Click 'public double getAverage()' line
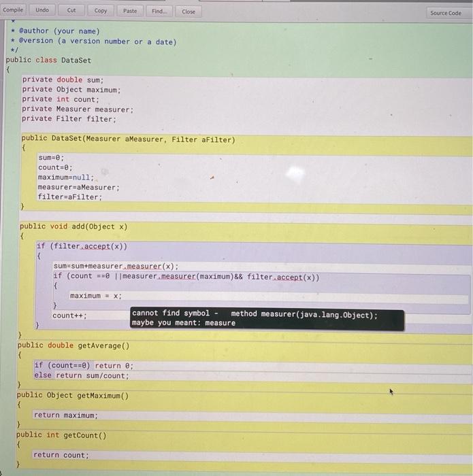The width and height of the screenshot is (473, 476). [74, 345]
